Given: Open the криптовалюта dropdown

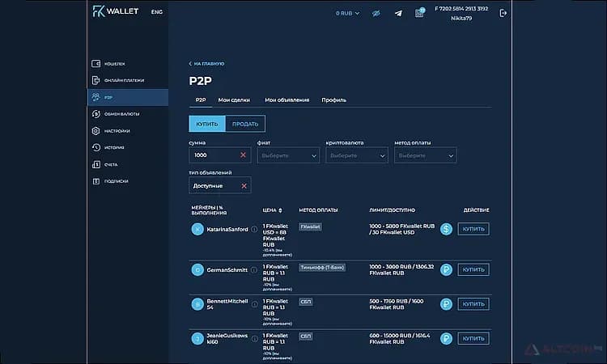Looking at the screenshot, I should coord(357,155).
